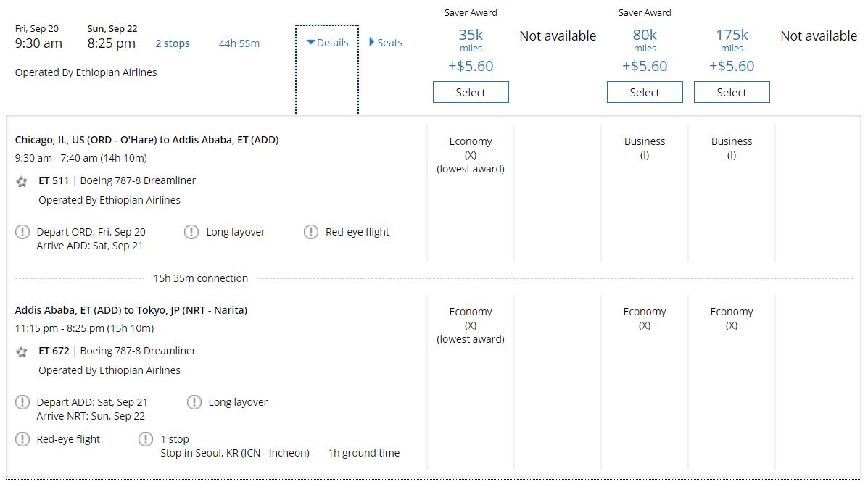Open the 2 stops link
The height and width of the screenshot is (487, 868).
173,43
